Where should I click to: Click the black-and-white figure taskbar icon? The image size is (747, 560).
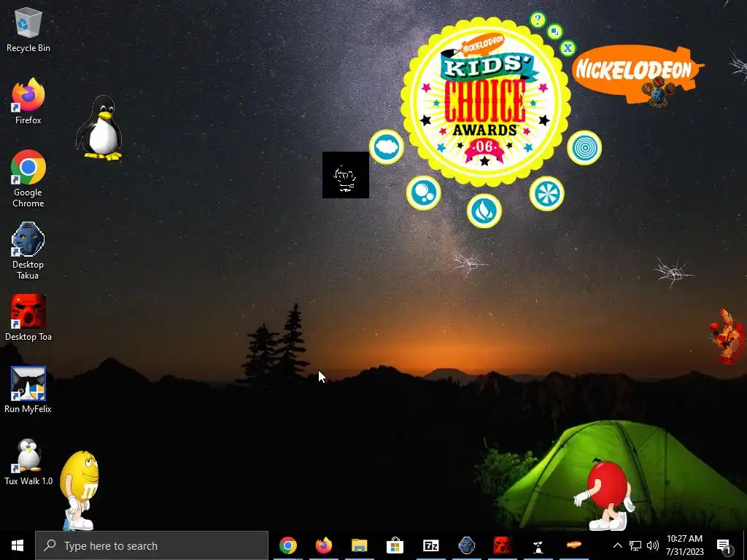point(538,545)
